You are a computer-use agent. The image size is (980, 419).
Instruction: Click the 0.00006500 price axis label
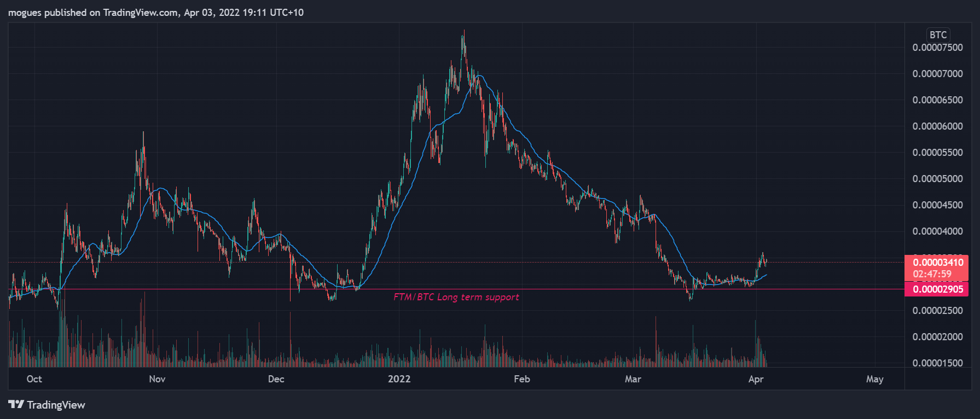click(937, 100)
